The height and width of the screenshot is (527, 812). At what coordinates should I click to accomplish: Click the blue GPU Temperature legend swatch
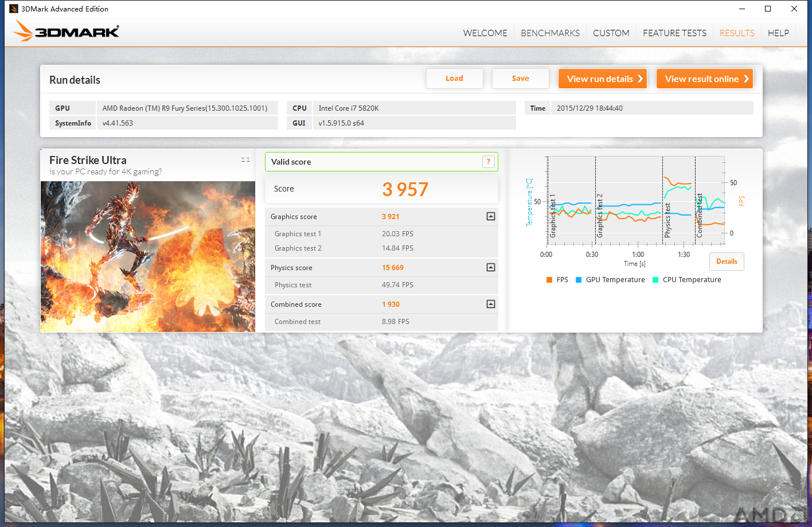[x=579, y=280]
